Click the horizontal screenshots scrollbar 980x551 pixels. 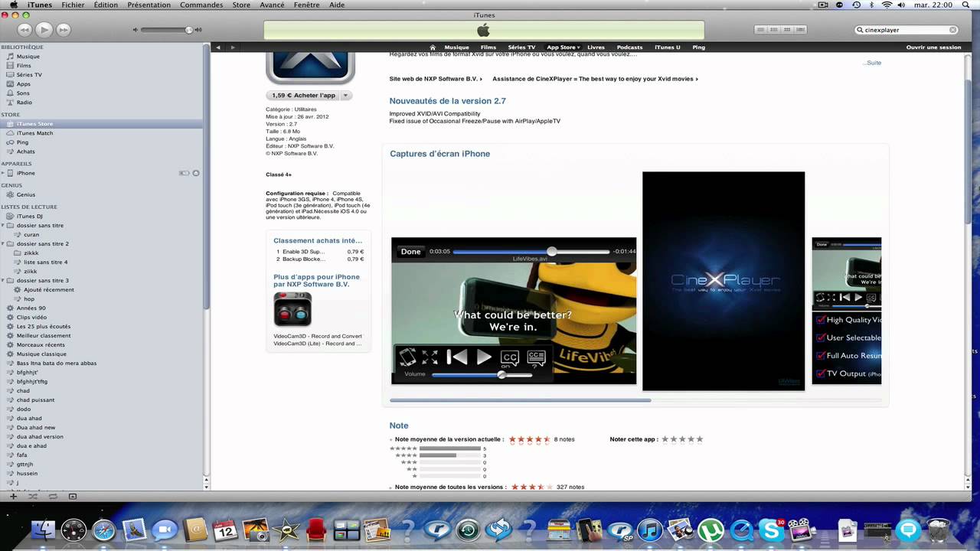click(520, 399)
